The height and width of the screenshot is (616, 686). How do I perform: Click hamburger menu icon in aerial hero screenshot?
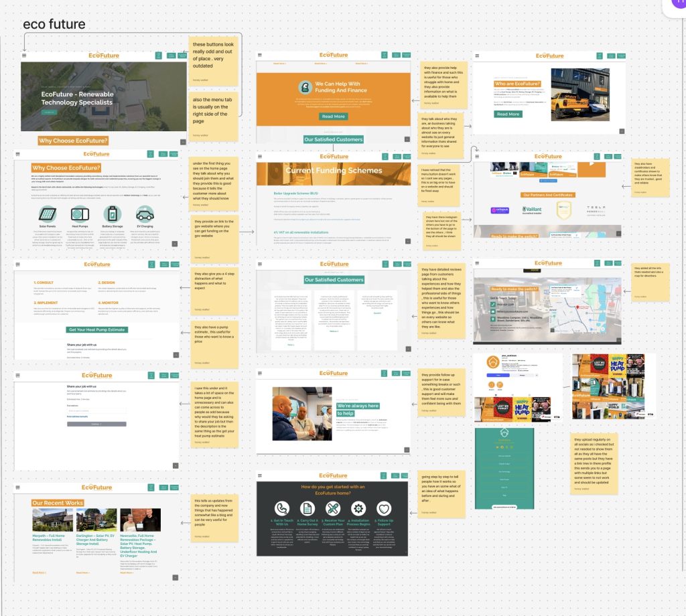[x=25, y=56]
